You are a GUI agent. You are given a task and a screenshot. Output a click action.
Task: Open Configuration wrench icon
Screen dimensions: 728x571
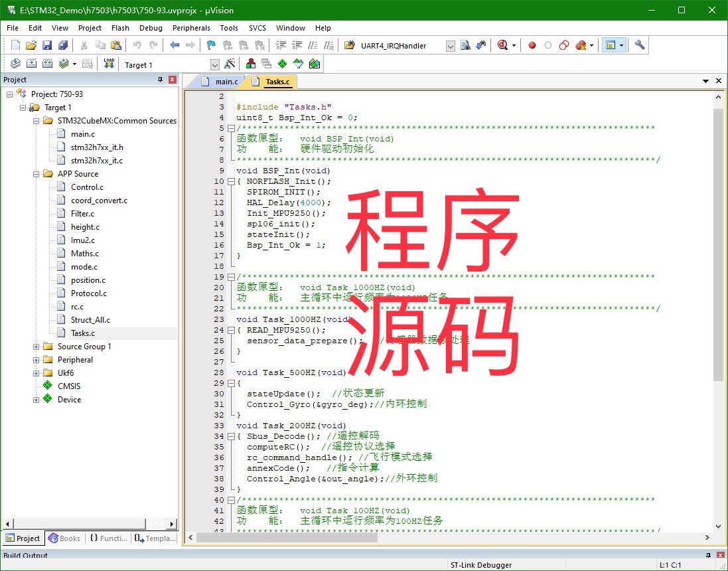tap(640, 45)
